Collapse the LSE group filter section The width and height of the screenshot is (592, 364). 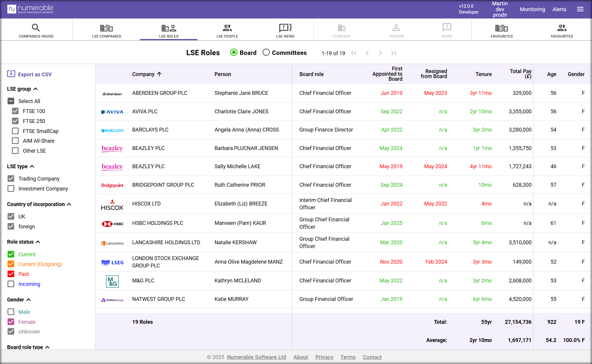36,89
